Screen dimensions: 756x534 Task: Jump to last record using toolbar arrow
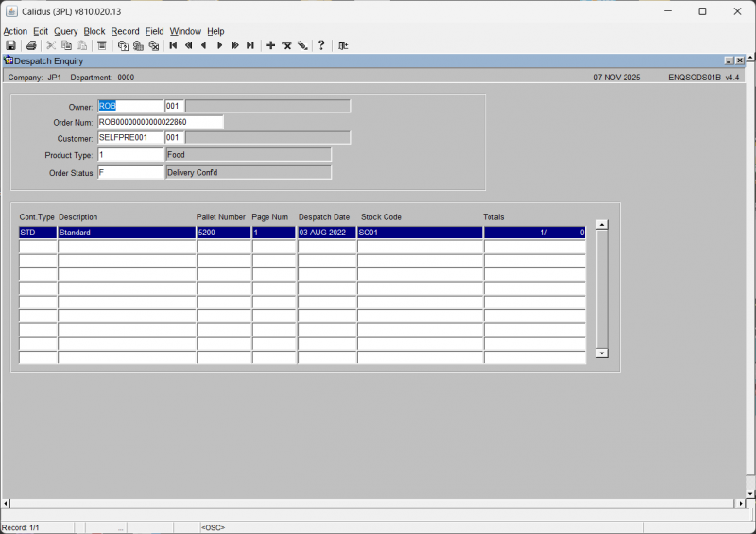(x=250, y=45)
